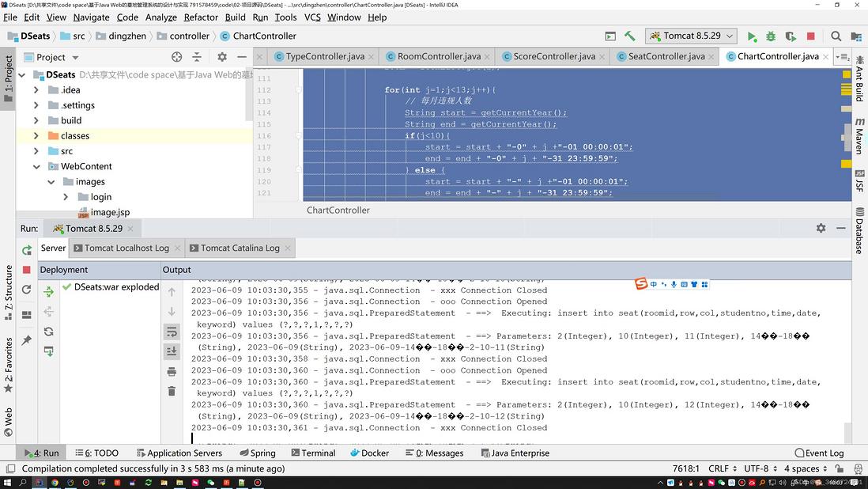Open Project panel settings gear
This screenshot has width=868, height=489.
click(222, 57)
